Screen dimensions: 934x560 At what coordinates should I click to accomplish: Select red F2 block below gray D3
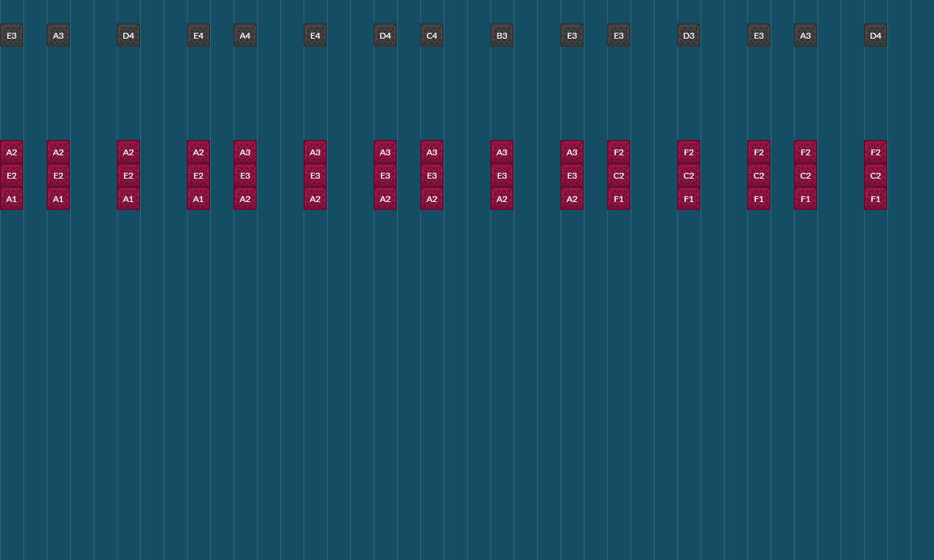click(x=689, y=152)
